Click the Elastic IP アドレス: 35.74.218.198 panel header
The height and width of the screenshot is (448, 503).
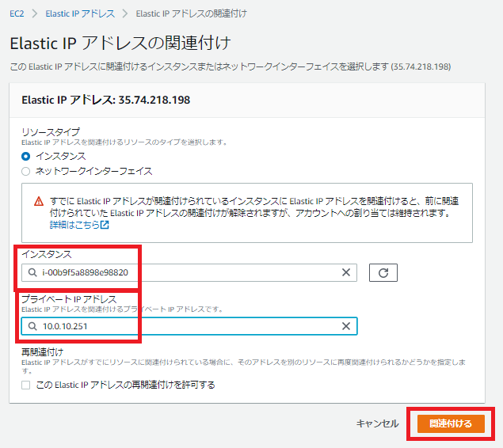click(105, 101)
